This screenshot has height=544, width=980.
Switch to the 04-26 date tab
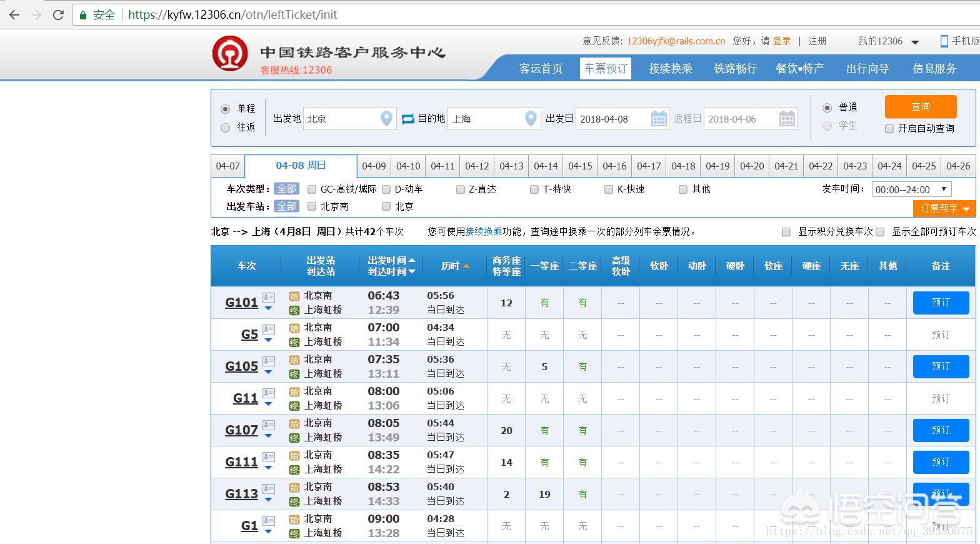[x=958, y=166]
